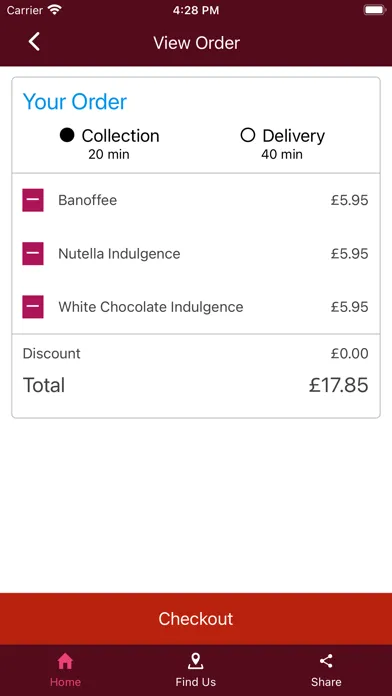Tap the Find Us map pin icon
Screen dimensions: 392x696
click(195, 661)
